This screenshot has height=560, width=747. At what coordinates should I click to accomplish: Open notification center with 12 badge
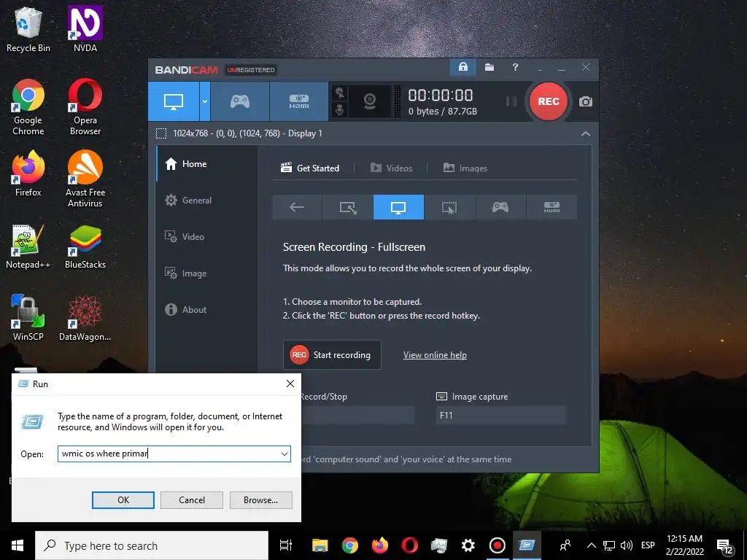coord(725,546)
